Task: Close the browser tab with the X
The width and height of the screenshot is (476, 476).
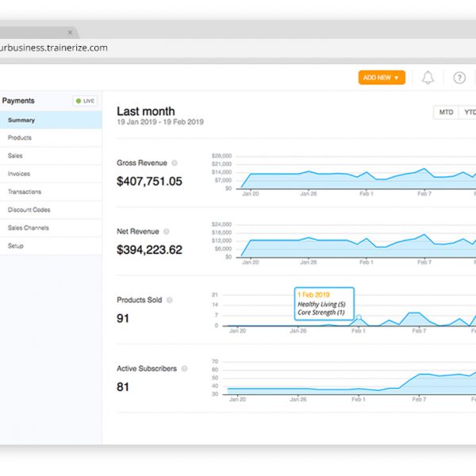Action: click(x=71, y=33)
